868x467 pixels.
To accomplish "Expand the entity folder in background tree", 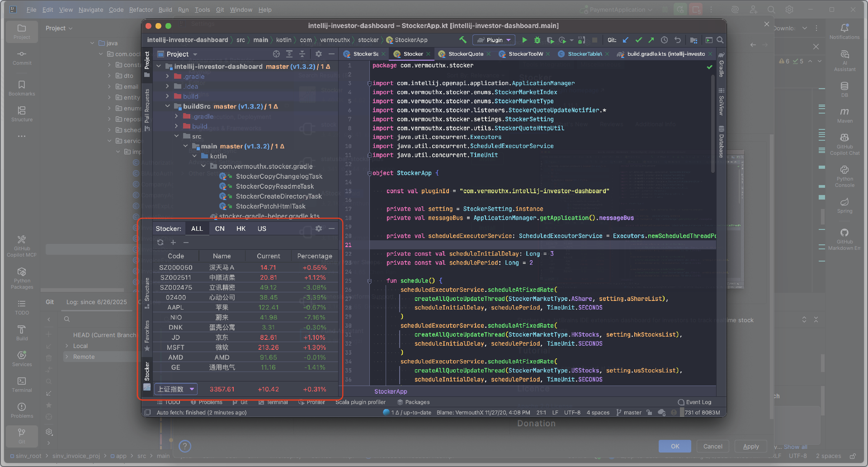I will pyautogui.click(x=109, y=97).
